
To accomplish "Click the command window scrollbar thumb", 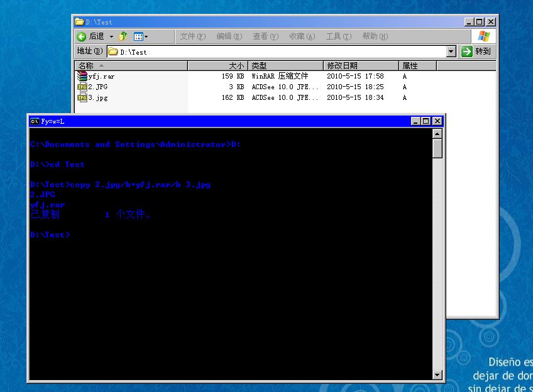I will click(x=437, y=148).
